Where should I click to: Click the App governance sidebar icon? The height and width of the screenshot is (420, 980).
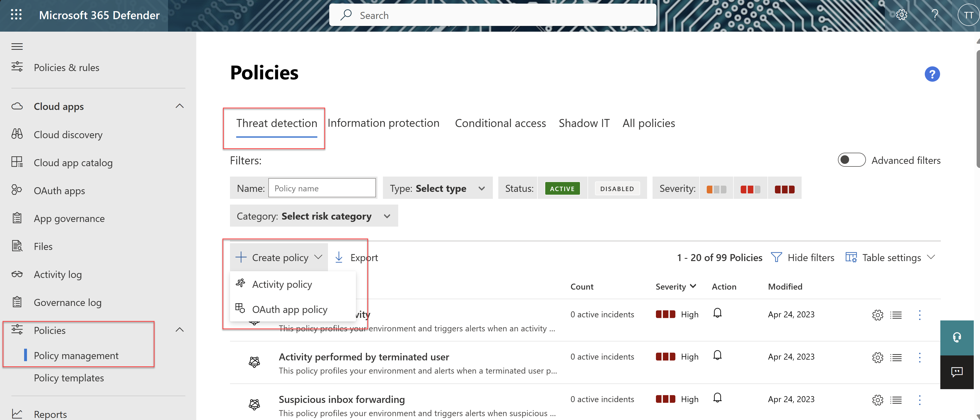(17, 218)
